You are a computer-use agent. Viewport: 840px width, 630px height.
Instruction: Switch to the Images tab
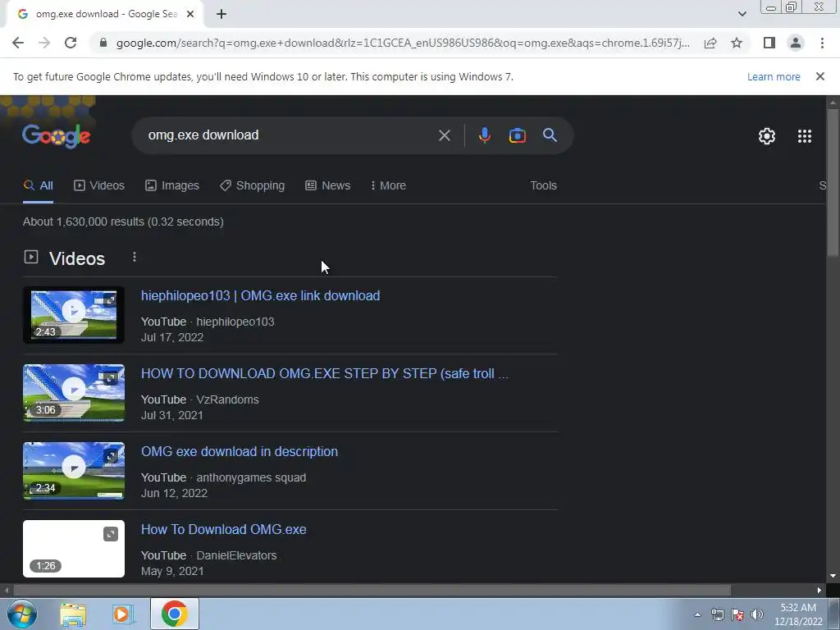[172, 186]
